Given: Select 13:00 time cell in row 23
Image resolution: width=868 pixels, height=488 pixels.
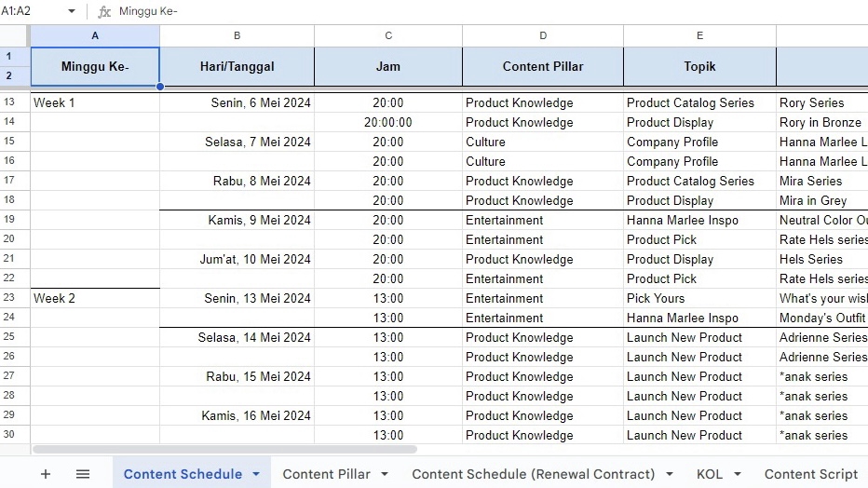Looking at the screenshot, I should [x=388, y=298].
